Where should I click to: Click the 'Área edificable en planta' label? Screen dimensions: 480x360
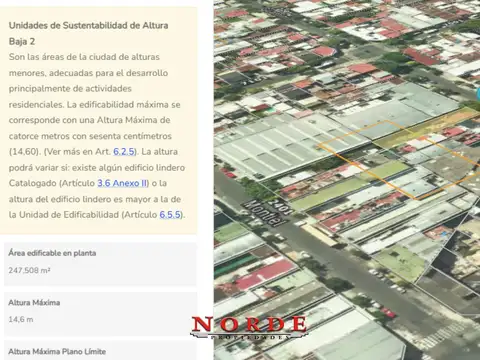pyautogui.click(x=52, y=253)
